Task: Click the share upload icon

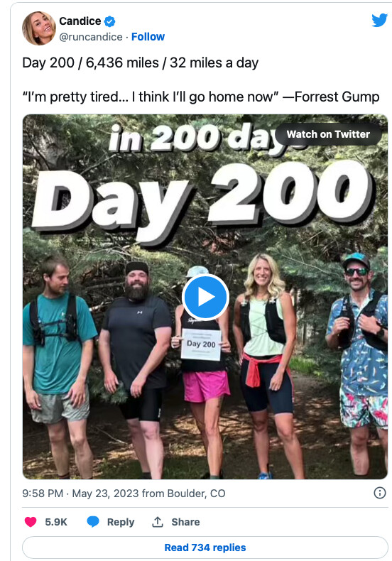Action: [158, 522]
